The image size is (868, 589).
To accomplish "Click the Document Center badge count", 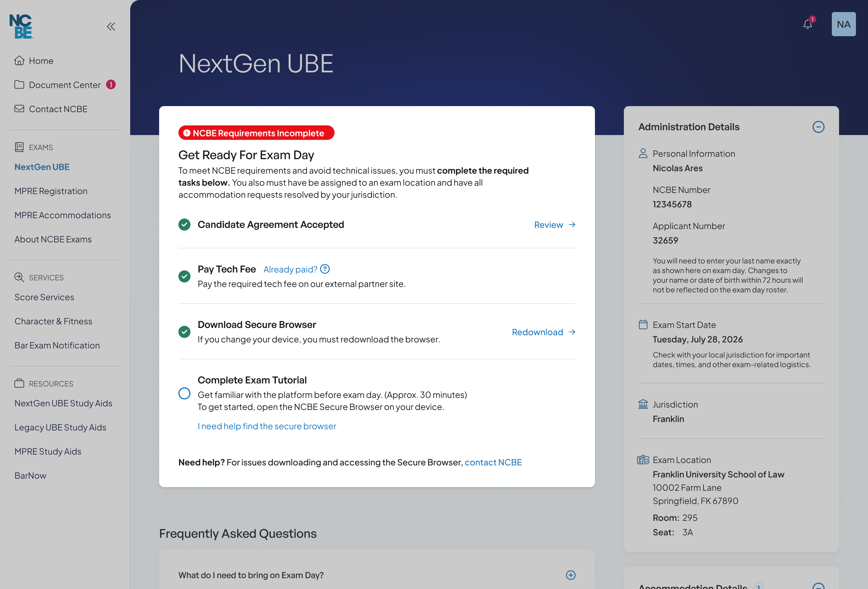I will click(x=111, y=85).
